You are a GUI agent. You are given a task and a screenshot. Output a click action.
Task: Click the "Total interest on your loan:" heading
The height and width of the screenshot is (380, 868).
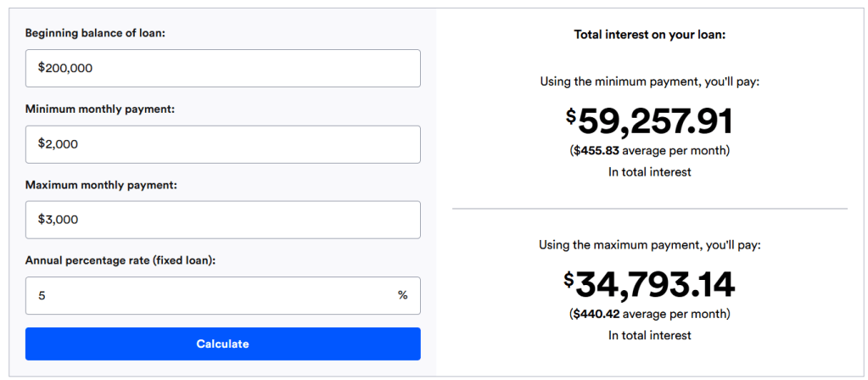pyautogui.click(x=649, y=36)
